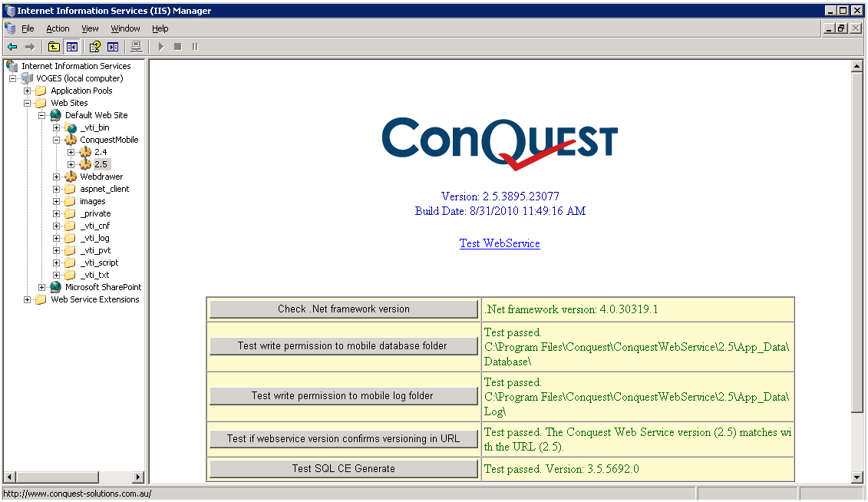Click the content pane vertical scrollbar thumb

857,243
